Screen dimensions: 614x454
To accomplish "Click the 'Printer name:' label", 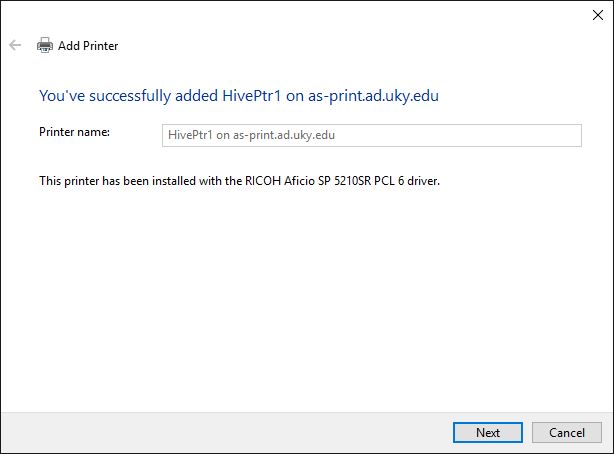I will coord(74,132).
